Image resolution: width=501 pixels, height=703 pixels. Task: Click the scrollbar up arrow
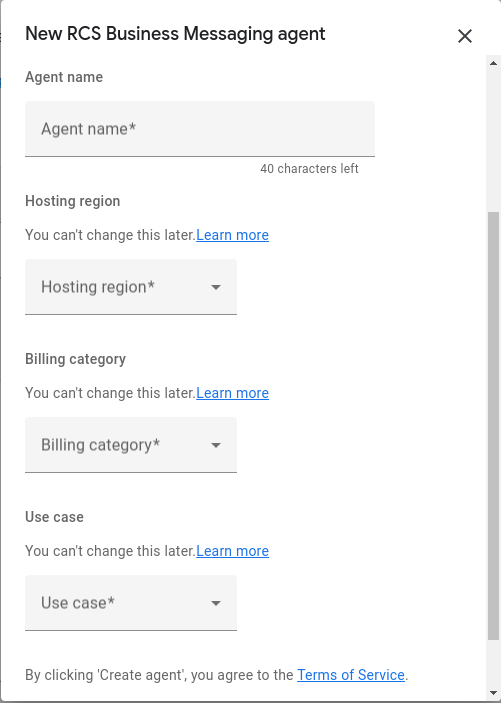tap(493, 63)
